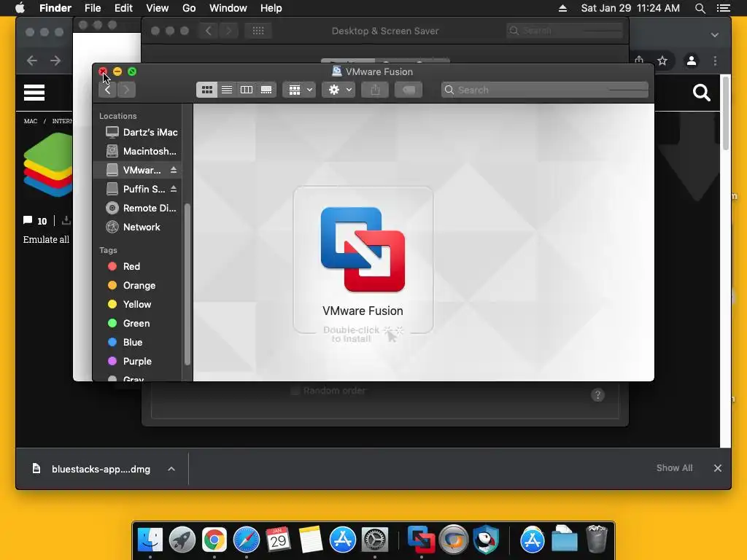Open the Apple menu
The height and width of the screenshot is (560, 747).
coord(20,8)
